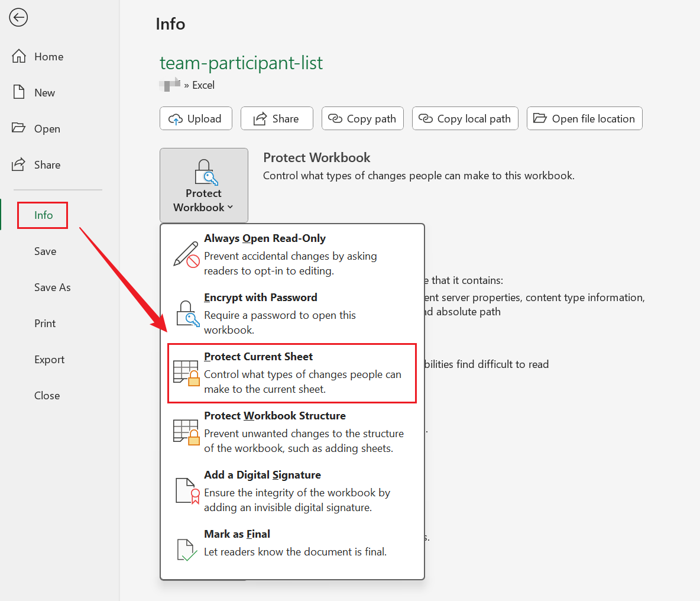Image resolution: width=700 pixels, height=601 pixels.
Task: Click the Add a Digital Signature ribbon icon
Action: tap(186, 491)
